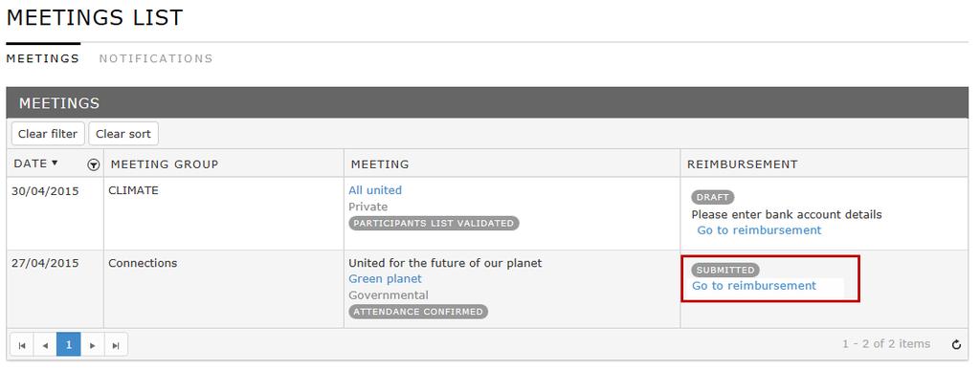Go to reimbursement for the Draft meeting

click(x=759, y=230)
